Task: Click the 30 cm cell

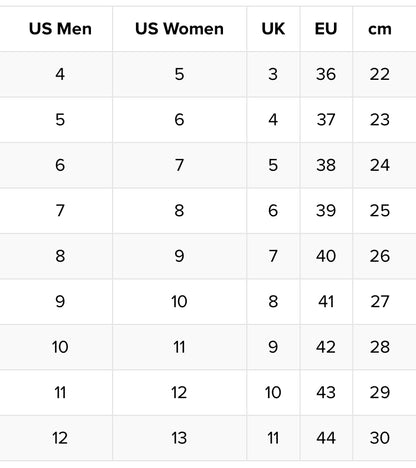Action: click(380, 438)
